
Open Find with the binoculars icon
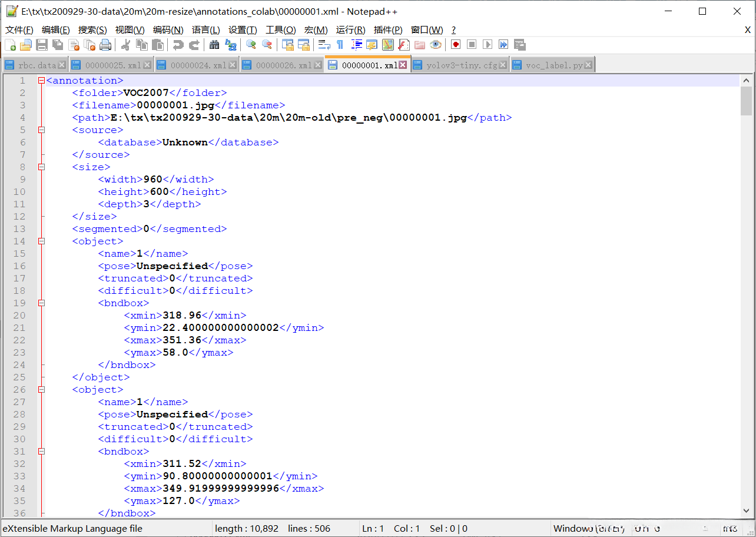pyautogui.click(x=214, y=45)
